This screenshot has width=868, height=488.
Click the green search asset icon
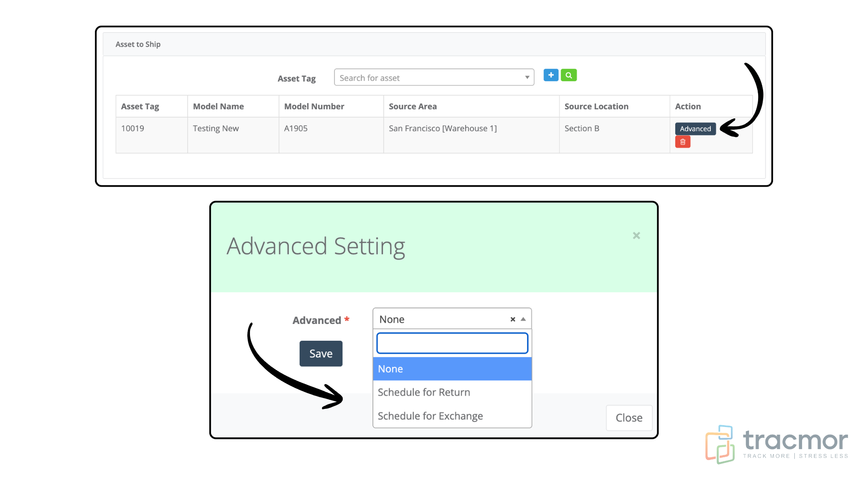(x=569, y=75)
